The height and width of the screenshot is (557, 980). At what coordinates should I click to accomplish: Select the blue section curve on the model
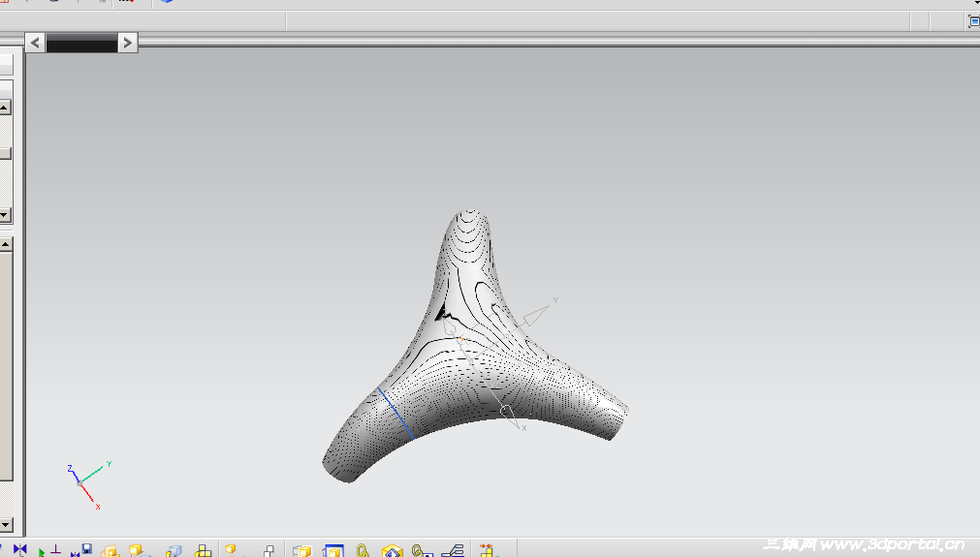pyautogui.click(x=395, y=414)
